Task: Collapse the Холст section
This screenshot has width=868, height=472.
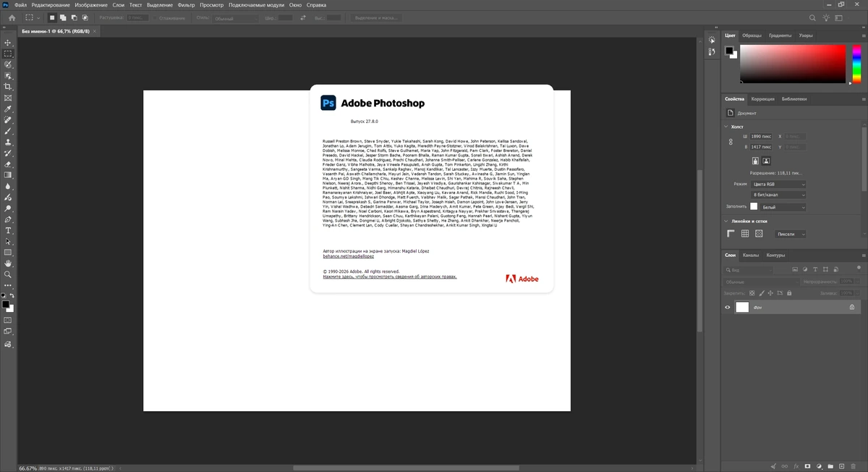Action: pyautogui.click(x=727, y=126)
